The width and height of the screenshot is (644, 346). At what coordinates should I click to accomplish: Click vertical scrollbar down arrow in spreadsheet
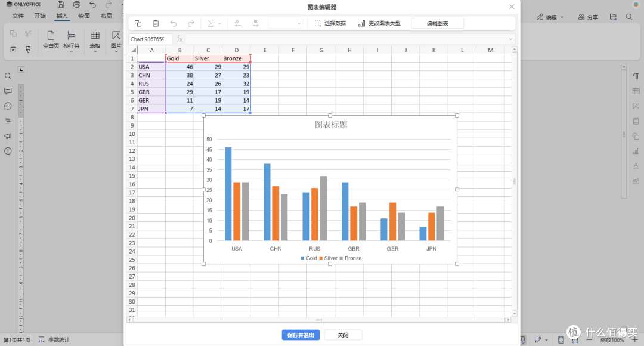515,314
